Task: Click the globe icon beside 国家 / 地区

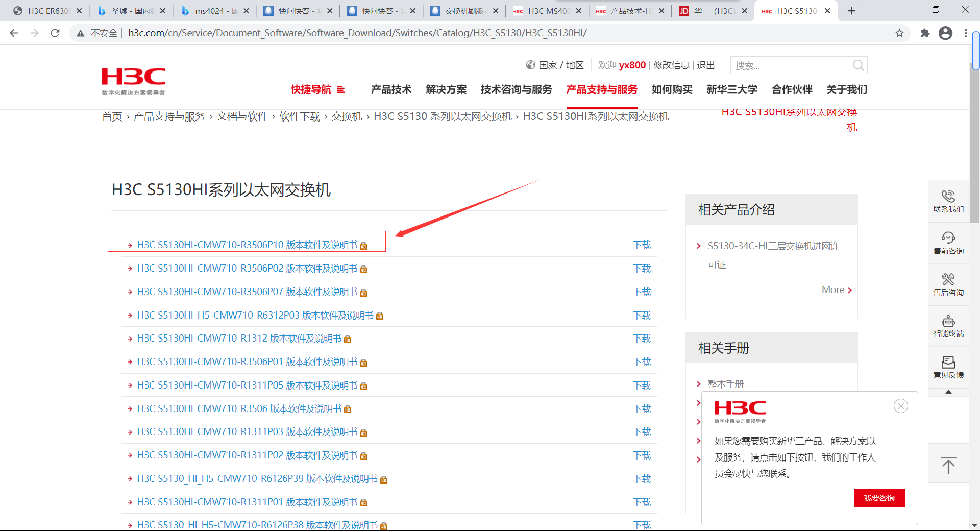Action: [531, 65]
